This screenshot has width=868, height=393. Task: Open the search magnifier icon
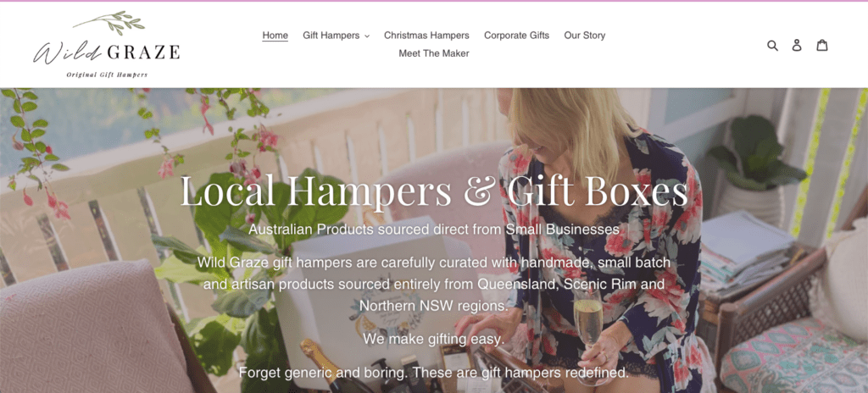point(772,46)
